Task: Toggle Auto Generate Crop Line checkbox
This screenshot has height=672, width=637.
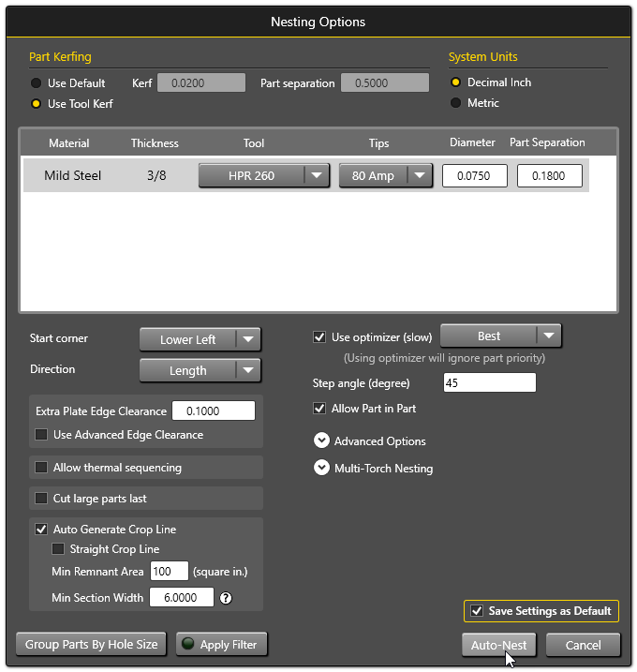Action: click(x=41, y=530)
